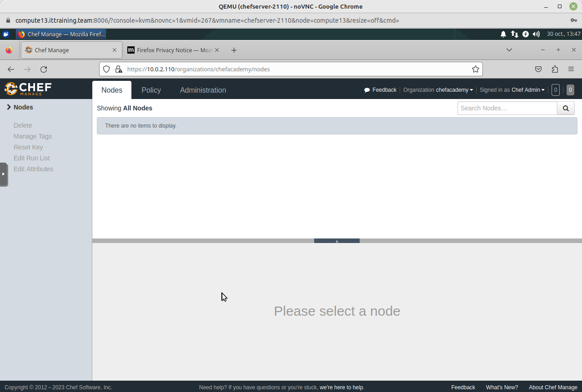Open the chefacademy organization dropdown
Screen dimensions: 582x392
454,90
